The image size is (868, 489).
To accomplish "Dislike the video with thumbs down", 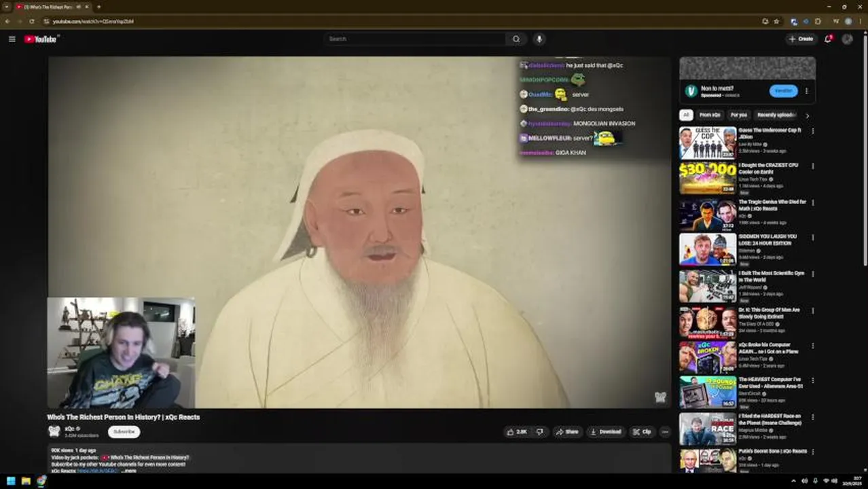I will pos(540,431).
